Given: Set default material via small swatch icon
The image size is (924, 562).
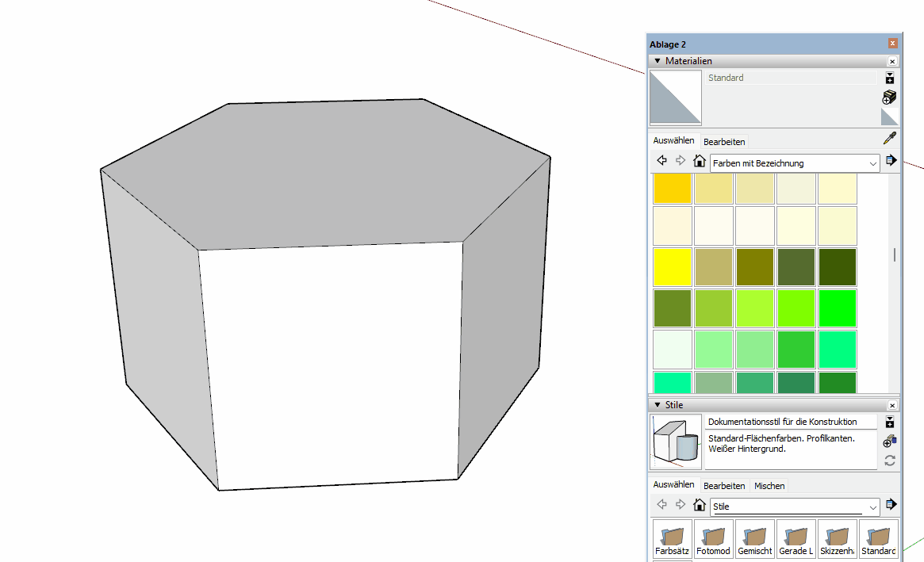Looking at the screenshot, I should pos(890,117).
